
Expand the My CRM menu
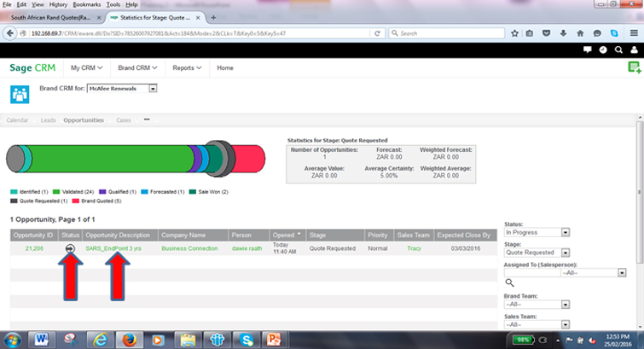(86, 67)
